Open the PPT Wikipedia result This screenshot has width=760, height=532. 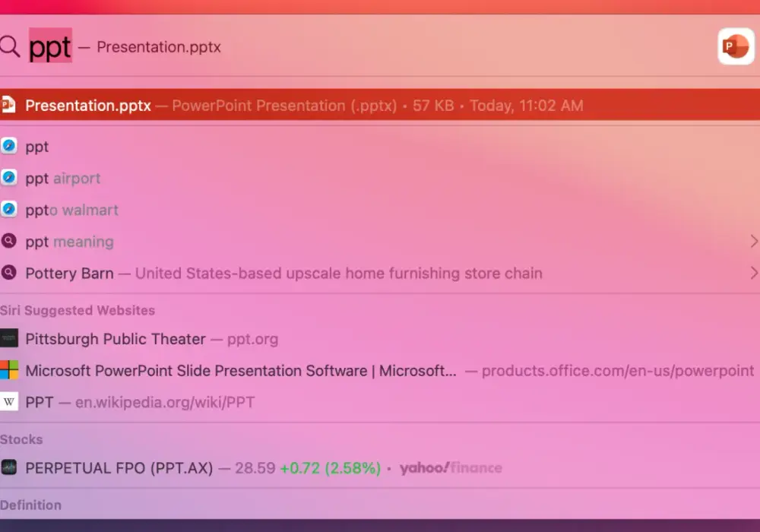380,402
